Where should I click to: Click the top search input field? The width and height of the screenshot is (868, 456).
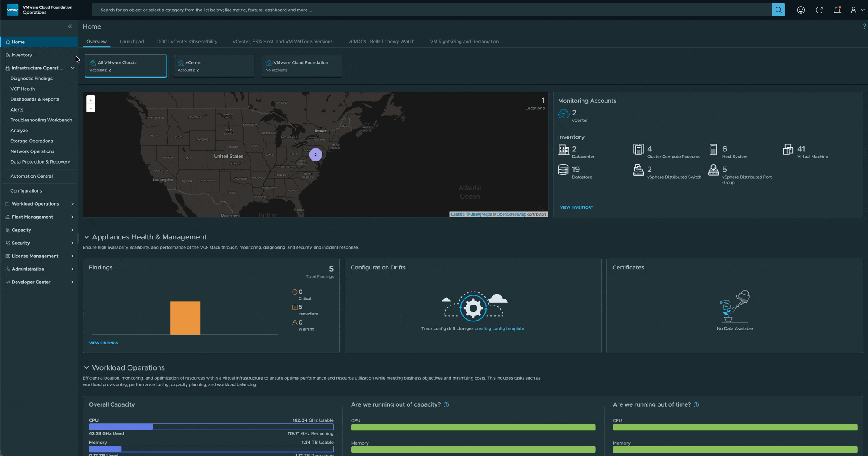pos(430,10)
